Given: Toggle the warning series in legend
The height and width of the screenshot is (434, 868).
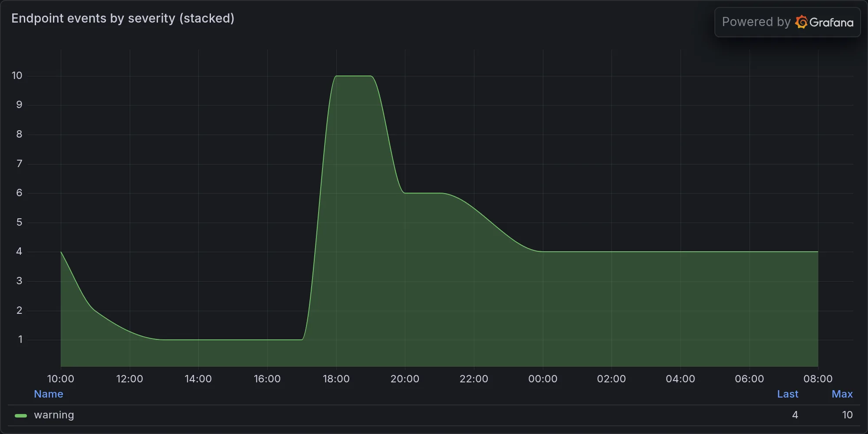Looking at the screenshot, I should click(x=54, y=415).
